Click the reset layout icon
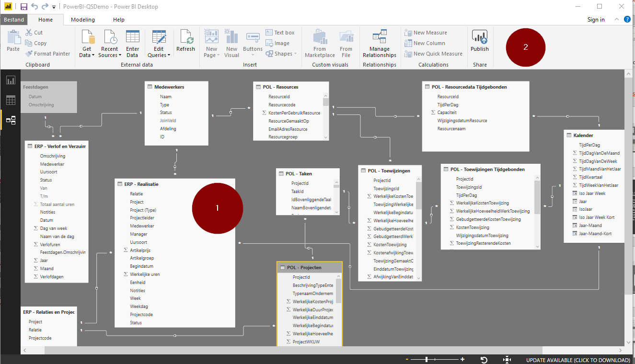This screenshot has height=364, width=635. pos(484,360)
